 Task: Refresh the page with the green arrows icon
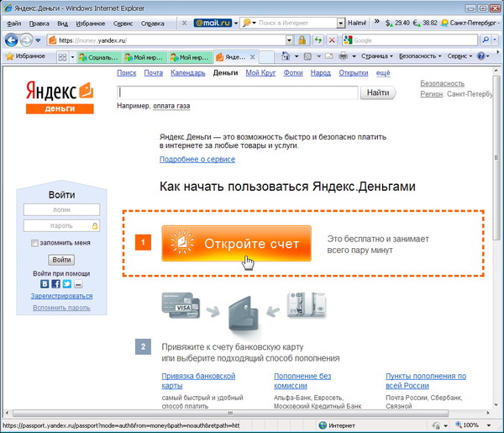coord(318,40)
